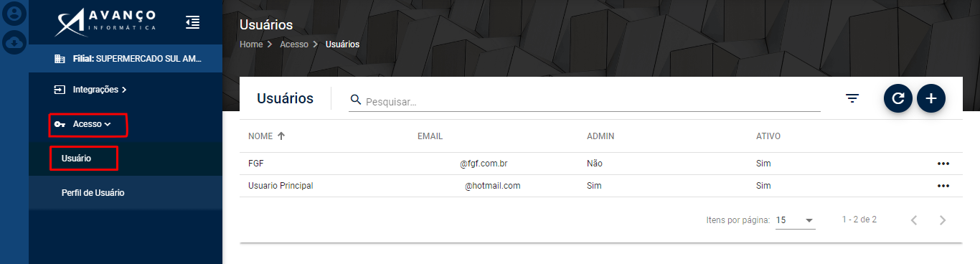
Task: Open more options for FGF row
Action: pos(943,164)
